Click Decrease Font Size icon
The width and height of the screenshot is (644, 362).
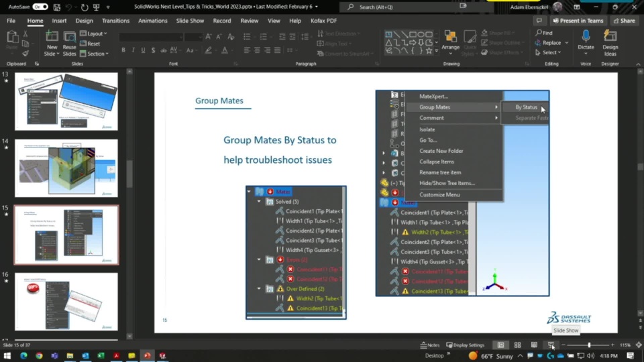[219, 37]
